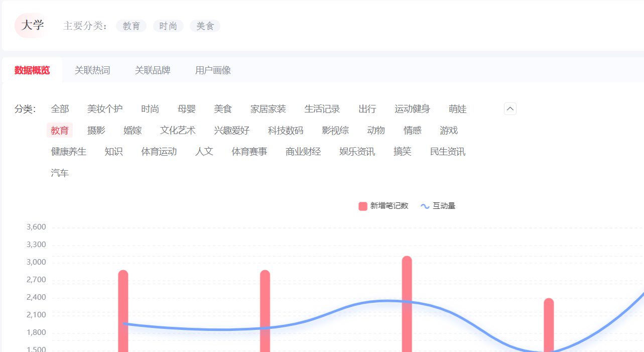Choose the 兴趣爱好 category filter

click(x=232, y=131)
